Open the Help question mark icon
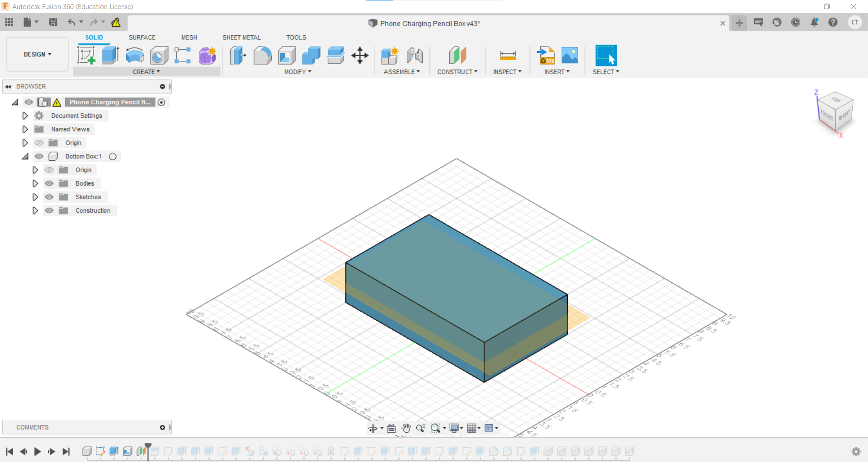This screenshot has width=868, height=462. pyautogui.click(x=833, y=22)
